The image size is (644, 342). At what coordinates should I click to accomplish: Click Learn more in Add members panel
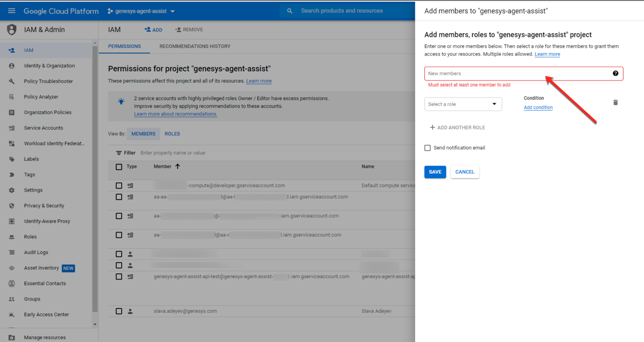click(x=547, y=54)
